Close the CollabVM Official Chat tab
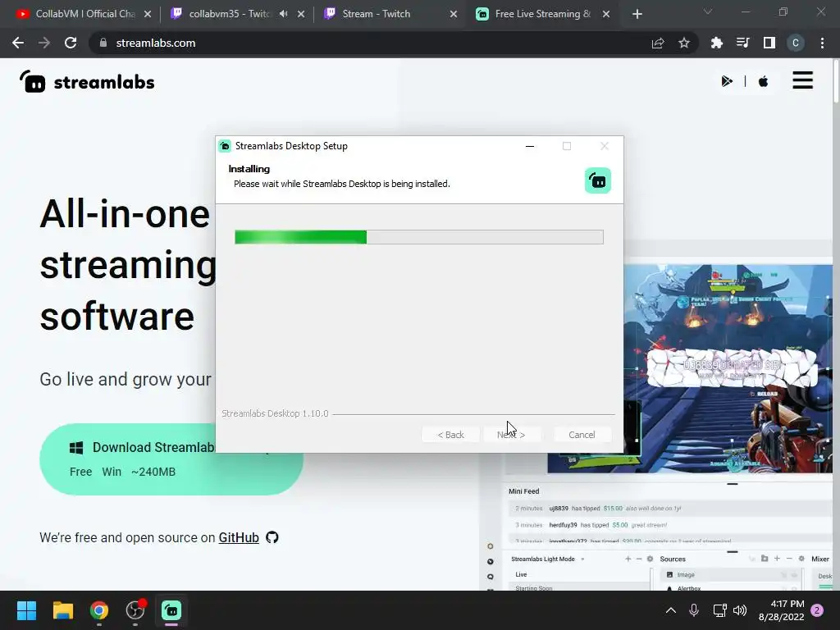 point(148,14)
